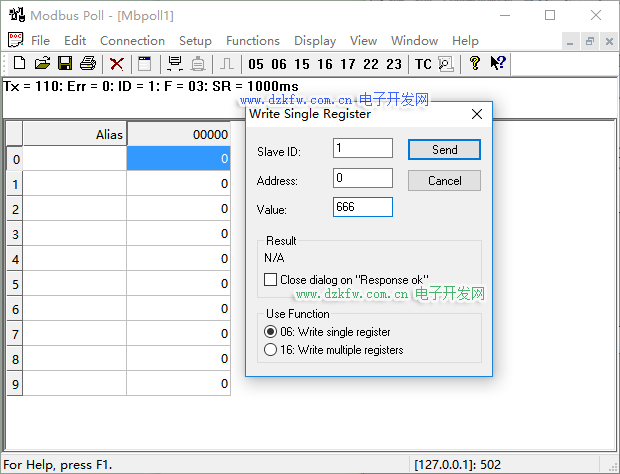Click the Save floppy disk icon
The image size is (620, 474).
(64, 64)
